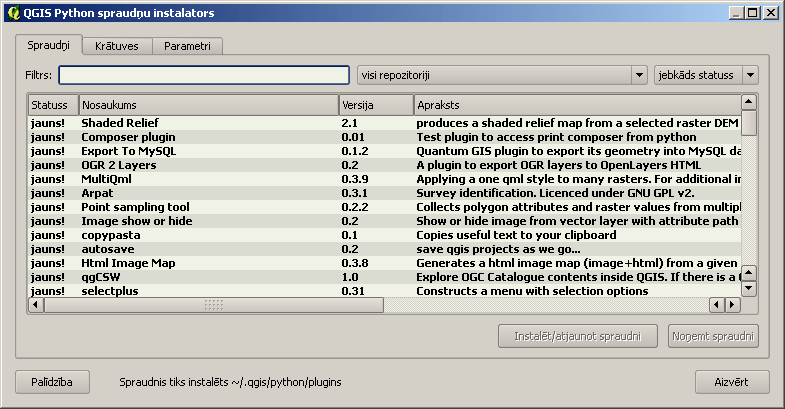Sort by the Statuss column header
Screen dimensions: 785x409
[x=53, y=105]
